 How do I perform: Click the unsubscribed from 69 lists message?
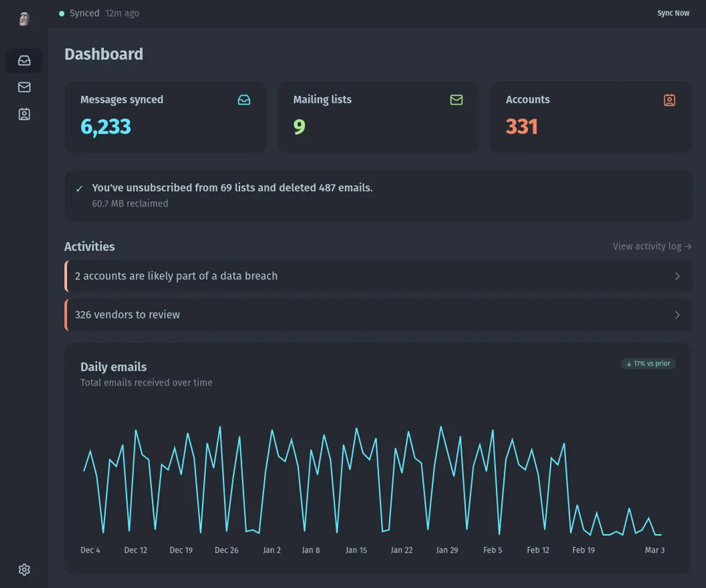pos(232,188)
